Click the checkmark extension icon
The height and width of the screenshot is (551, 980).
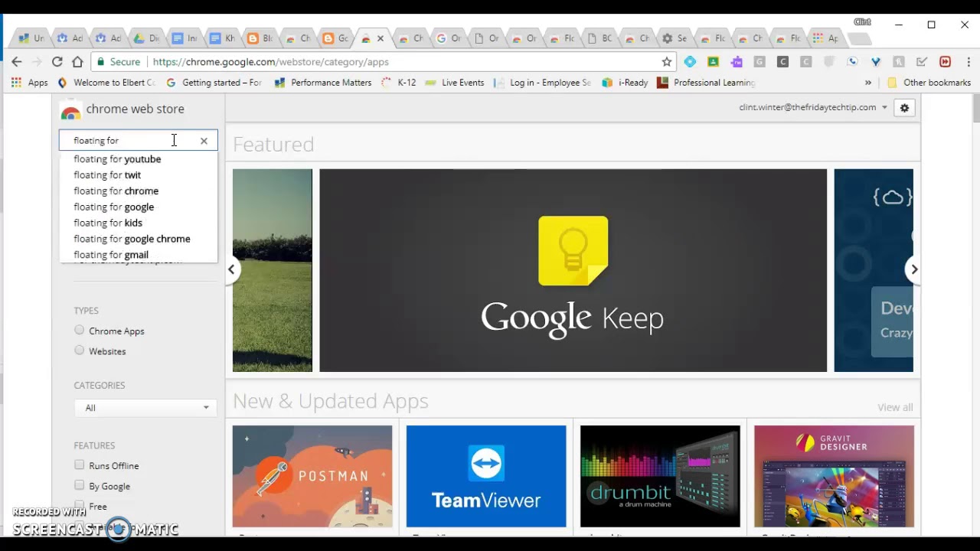click(922, 62)
